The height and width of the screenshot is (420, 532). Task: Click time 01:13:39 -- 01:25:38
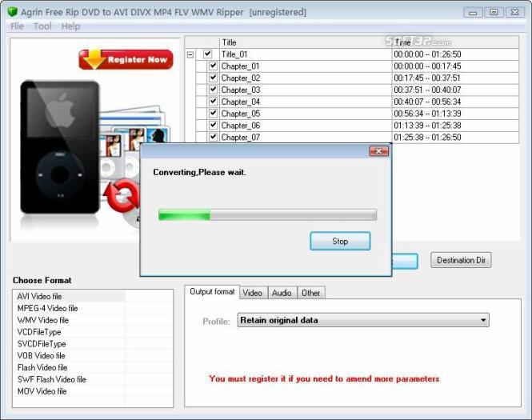(x=427, y=126)
